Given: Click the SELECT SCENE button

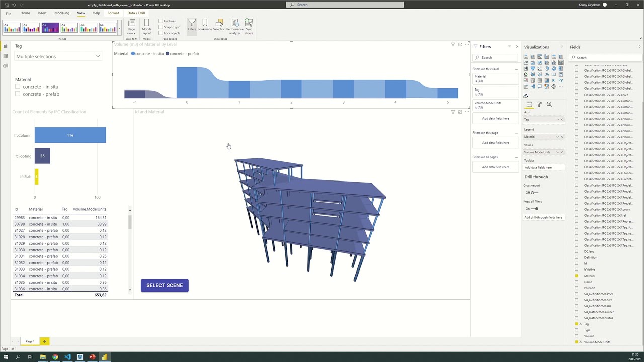Looking at the screenshot, I should 165,285.
